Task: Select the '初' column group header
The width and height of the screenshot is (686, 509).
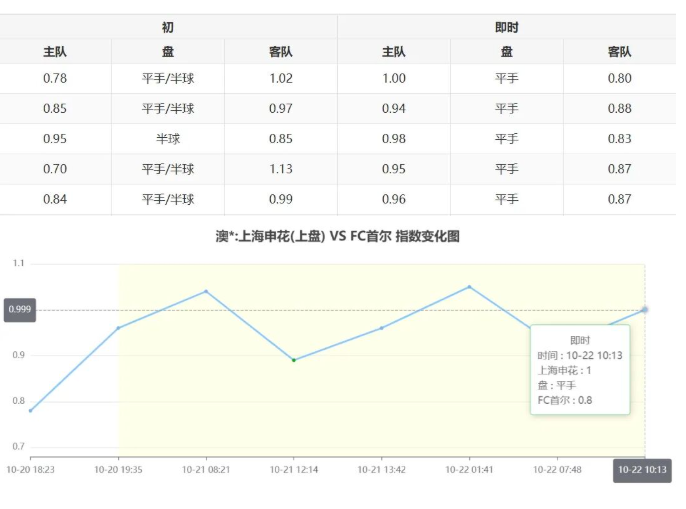Action: click(168, 27)
